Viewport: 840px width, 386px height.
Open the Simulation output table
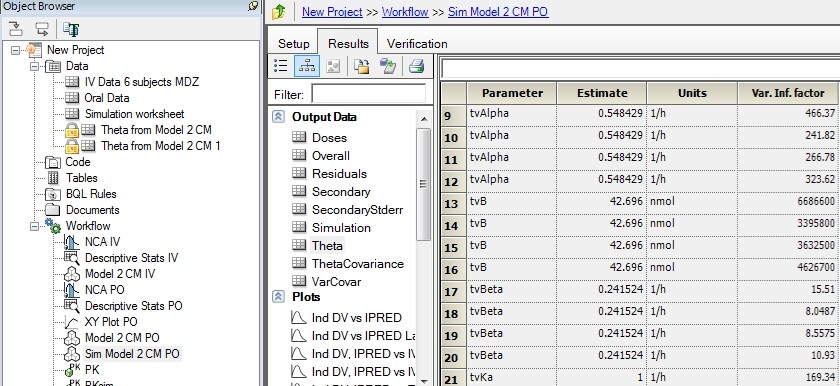point(341,228)
